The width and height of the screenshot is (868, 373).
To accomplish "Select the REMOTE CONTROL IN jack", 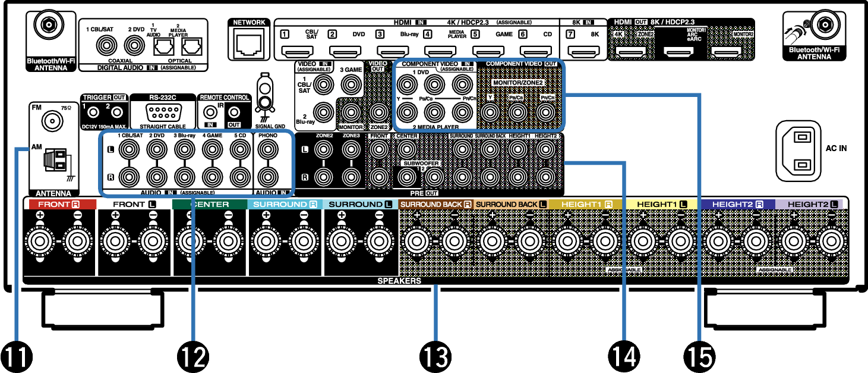I will coord(210,111).
